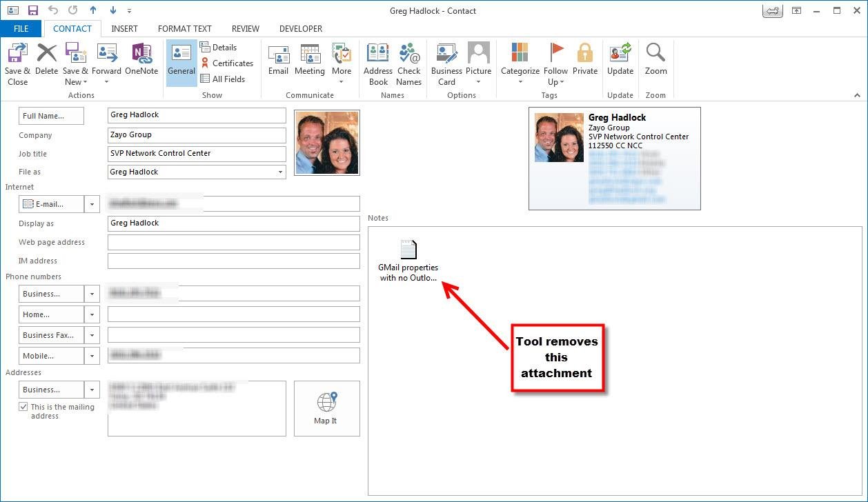This screenshot has height=502, width=868.
Task: Click the Home... phone button
Action: point(51,314)
